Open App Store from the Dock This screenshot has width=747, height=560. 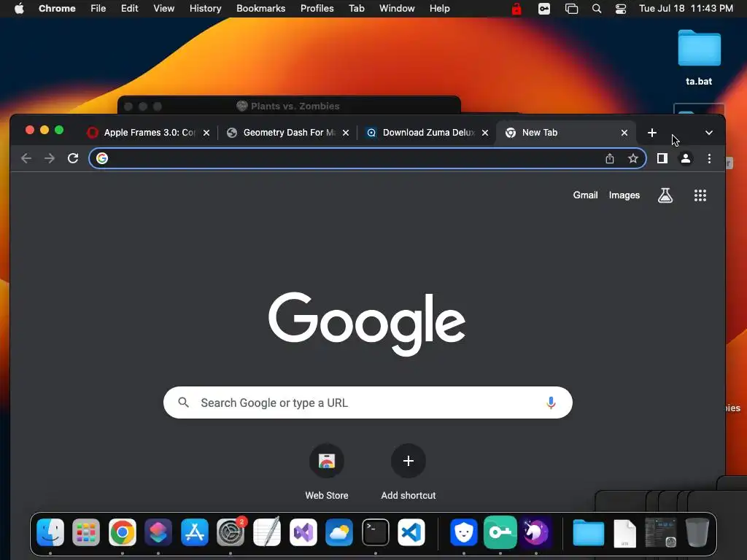pyautogui.click(x=194, y=532)
